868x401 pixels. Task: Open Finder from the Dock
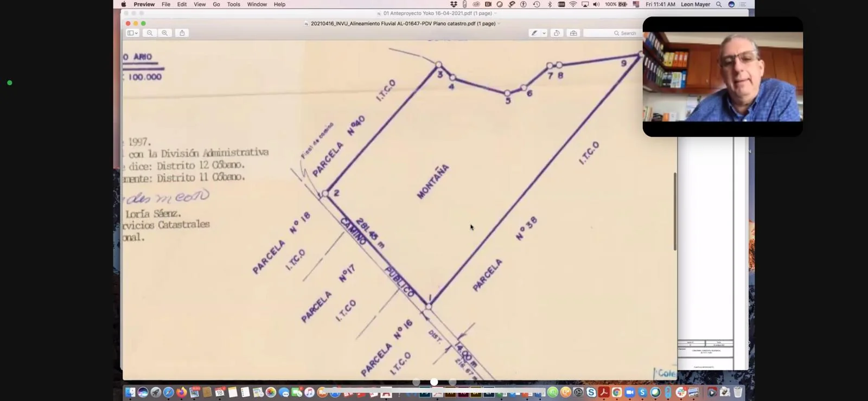tap(130, 392)
